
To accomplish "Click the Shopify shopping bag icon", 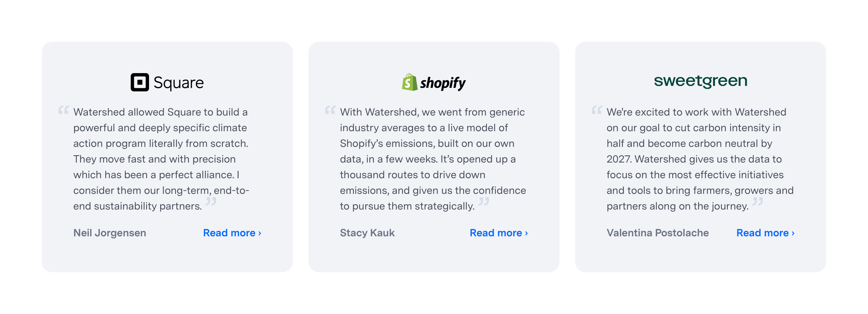I will [409, 82].
